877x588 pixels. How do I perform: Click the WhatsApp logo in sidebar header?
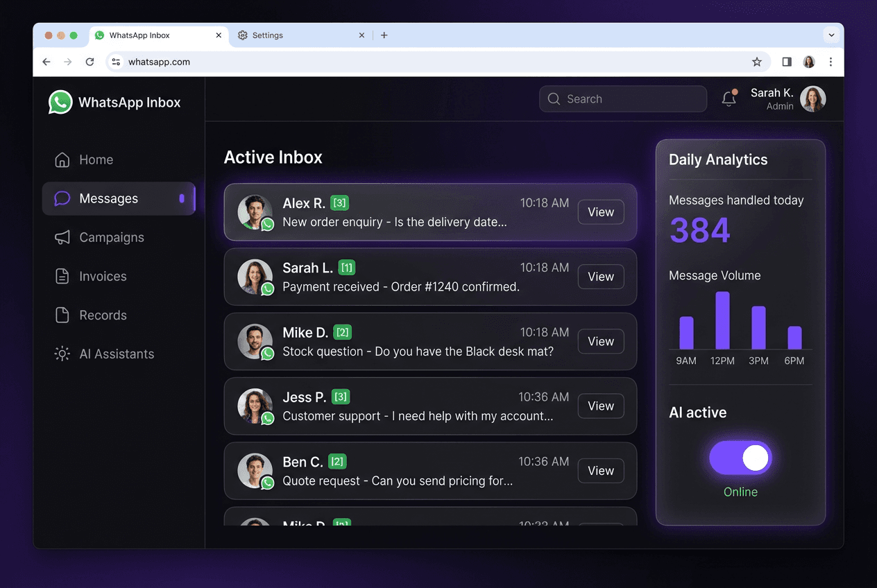60,102
